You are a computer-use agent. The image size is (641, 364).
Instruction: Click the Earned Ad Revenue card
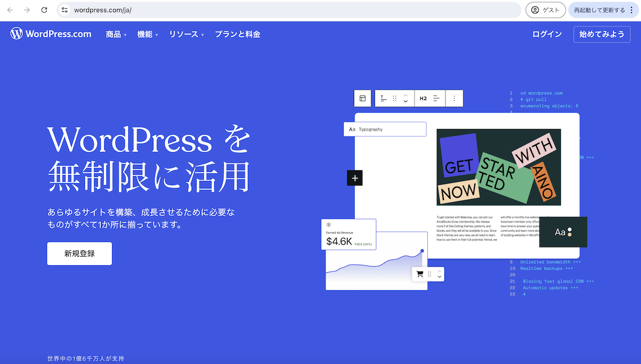349,234
